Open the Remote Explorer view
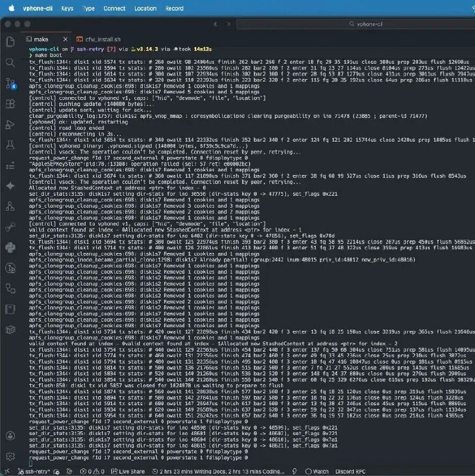Screen dimensions: 475x476 (10, 289)
